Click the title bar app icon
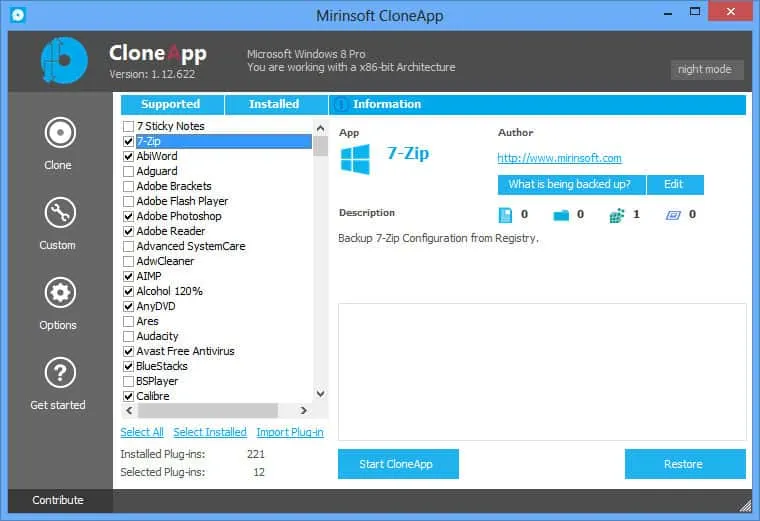The image size is (760, 521). (x=18, y=15)
